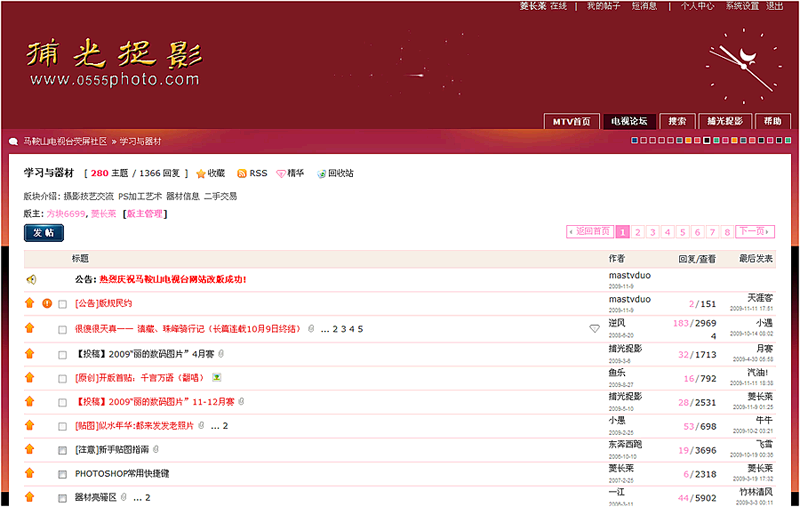The height and width of the screenshot is (507, 800).
Task: Click the warning icon beside [公告]版规民约
Action: click(x=47, y=303)
